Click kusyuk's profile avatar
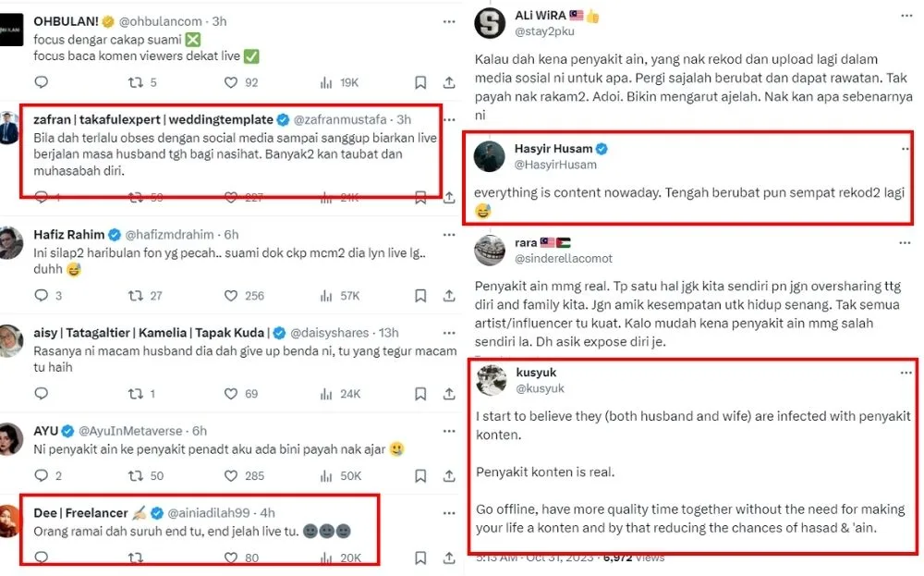The height and width of the screenshot is (576, 924). [491, 380]
